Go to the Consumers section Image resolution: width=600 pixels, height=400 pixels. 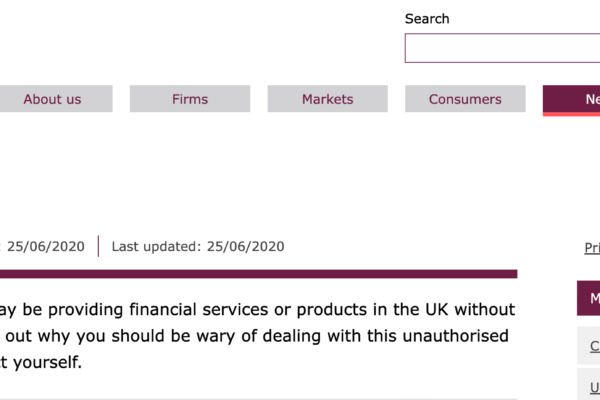click(x=465, y=99)
